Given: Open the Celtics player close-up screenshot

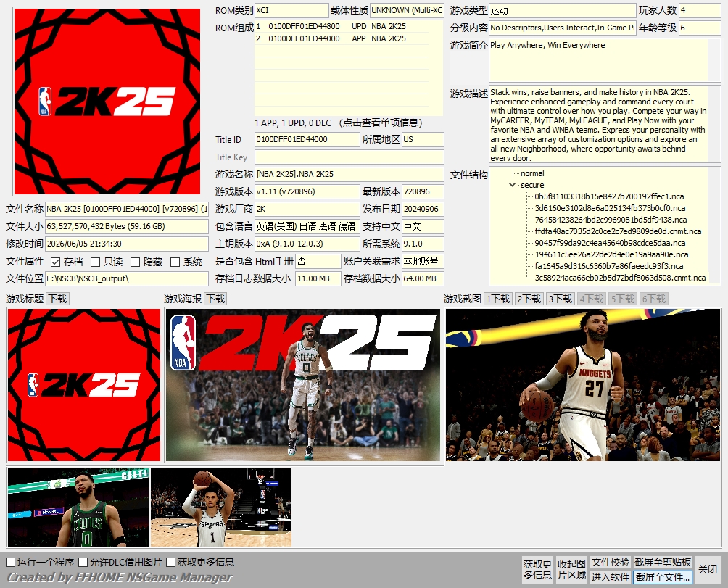Looking at the screenshot, I should (x=78, y=507).
